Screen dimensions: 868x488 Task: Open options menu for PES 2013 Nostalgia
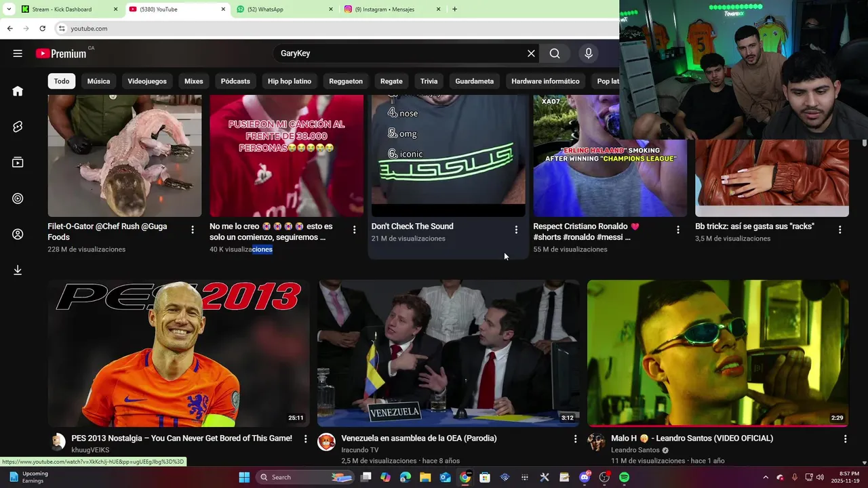(305, 439)
